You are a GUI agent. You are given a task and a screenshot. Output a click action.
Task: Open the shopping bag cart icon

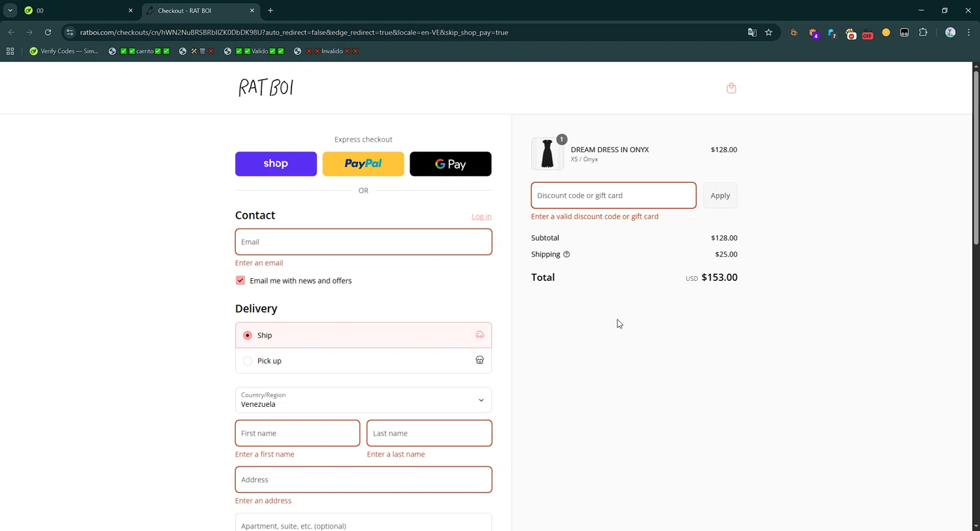point(731,88)
